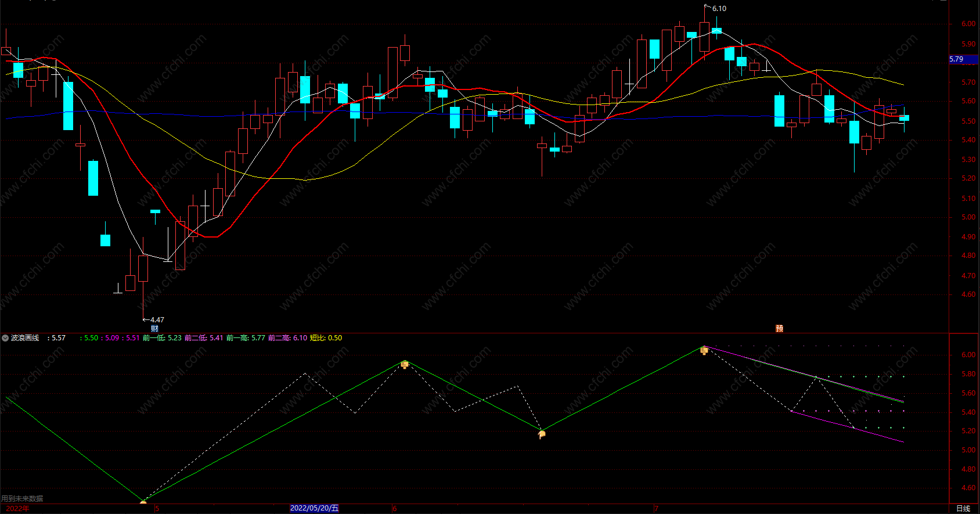Click the 短比: 0.50 value
The image size is (980, 514).
pos(326,338)
